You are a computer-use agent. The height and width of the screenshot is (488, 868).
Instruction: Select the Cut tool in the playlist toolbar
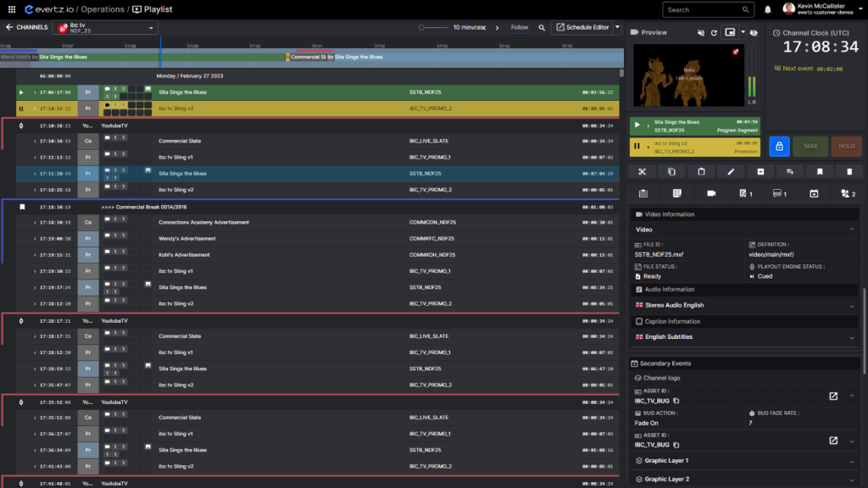[x=643, y=171]
